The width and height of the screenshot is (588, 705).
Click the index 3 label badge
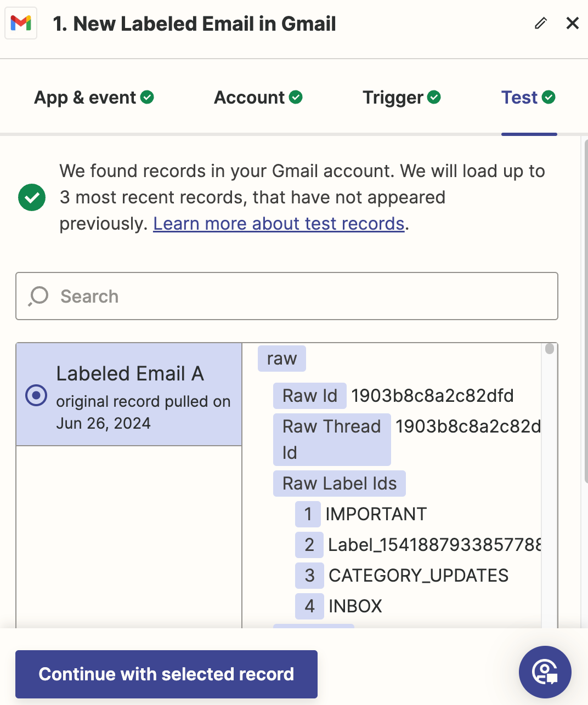309,576
